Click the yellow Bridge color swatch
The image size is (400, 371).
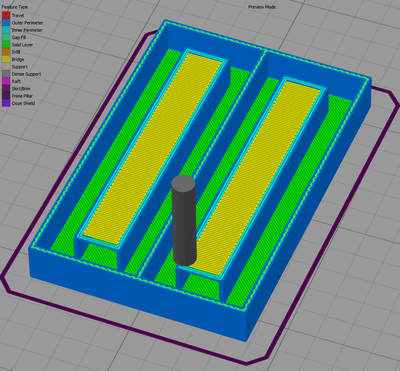pos(6,59)
